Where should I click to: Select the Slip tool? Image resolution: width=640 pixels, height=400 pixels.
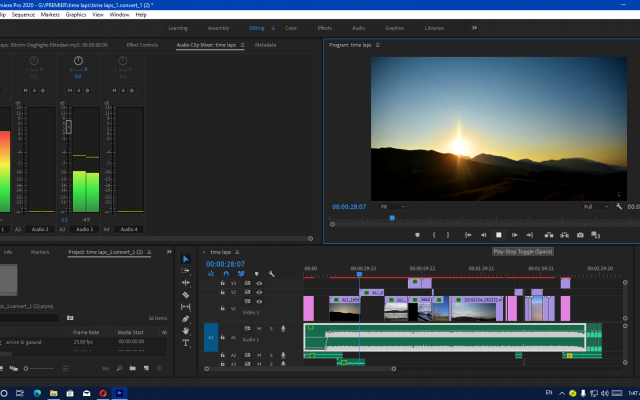[186, 307]
